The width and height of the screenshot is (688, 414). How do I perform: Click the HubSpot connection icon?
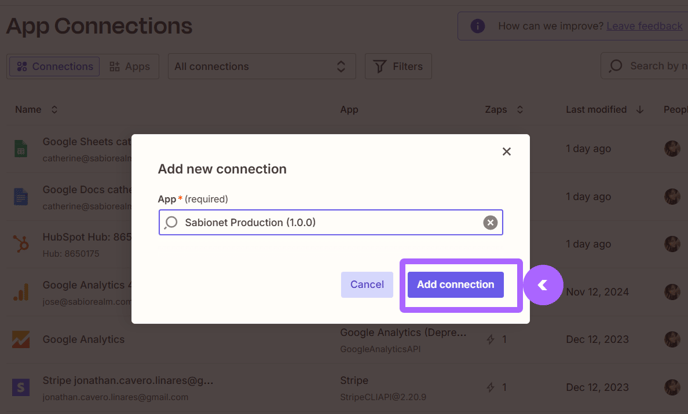[21, 244]
